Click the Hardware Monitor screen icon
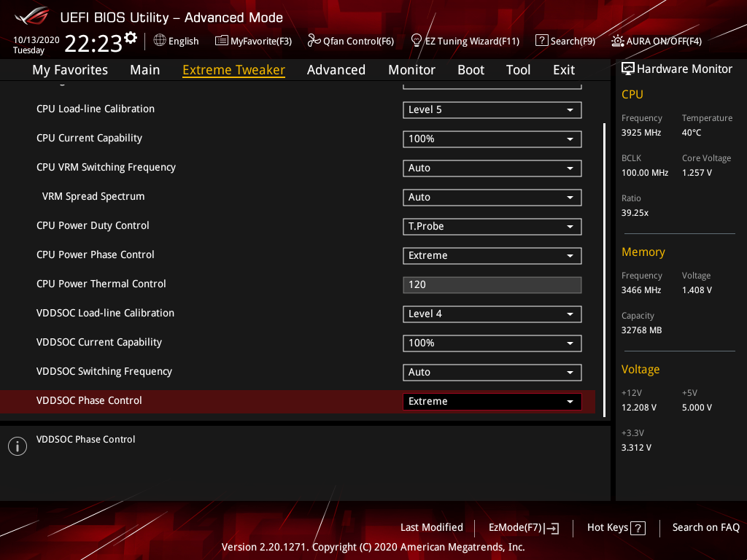 coord(628,69)
